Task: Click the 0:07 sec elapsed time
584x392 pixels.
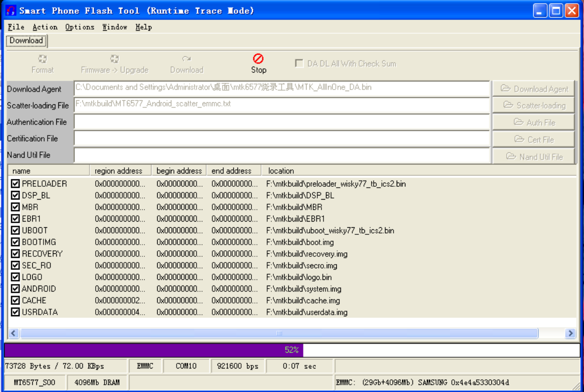Action: (x=299, y=366)
